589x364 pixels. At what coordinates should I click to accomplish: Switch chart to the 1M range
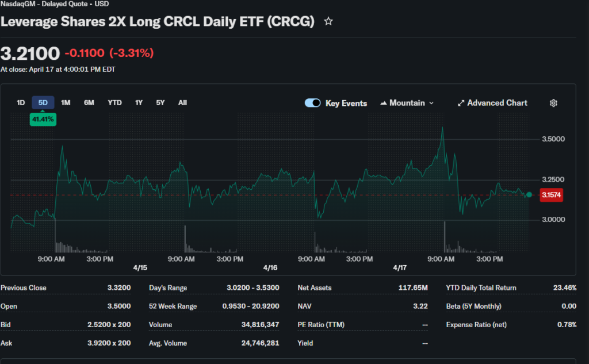[x=66, y=103]
